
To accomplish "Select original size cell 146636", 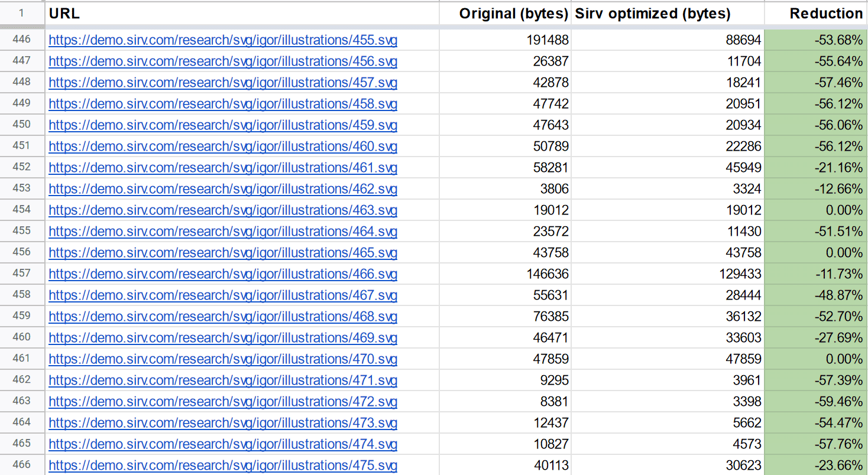I will [x=505, y=274].
